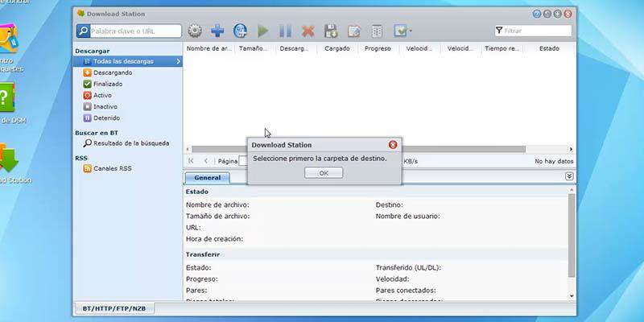Close the 'Seleccione primero' message dialog
This screenshot has height=322, width=644.
[393, 145]
